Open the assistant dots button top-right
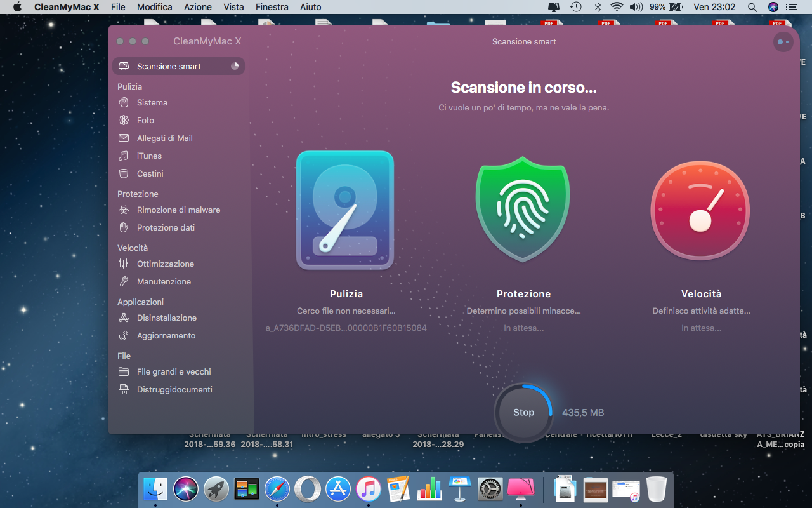The image size is (812, 508). click(x=783, y=42)
